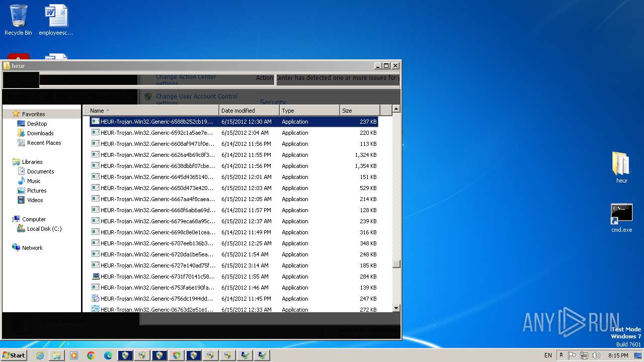Click the volume speaker tray icon

[x=596, y=355]
